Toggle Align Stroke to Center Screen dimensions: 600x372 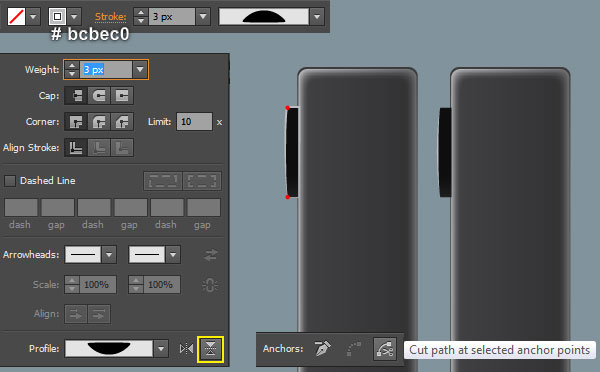tap(76, 148)
